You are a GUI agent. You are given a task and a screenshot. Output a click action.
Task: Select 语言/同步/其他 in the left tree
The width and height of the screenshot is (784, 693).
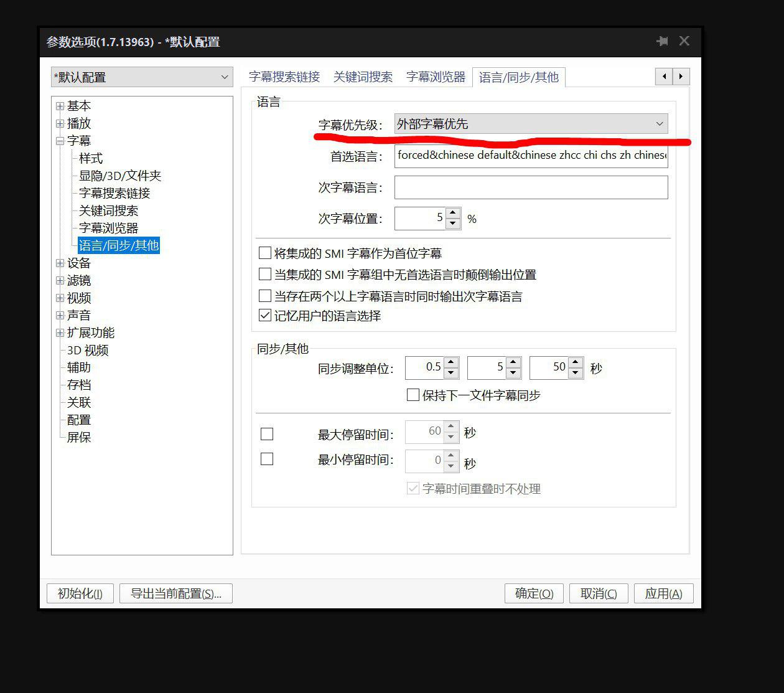pyautogui.click(x=119, y=245)
